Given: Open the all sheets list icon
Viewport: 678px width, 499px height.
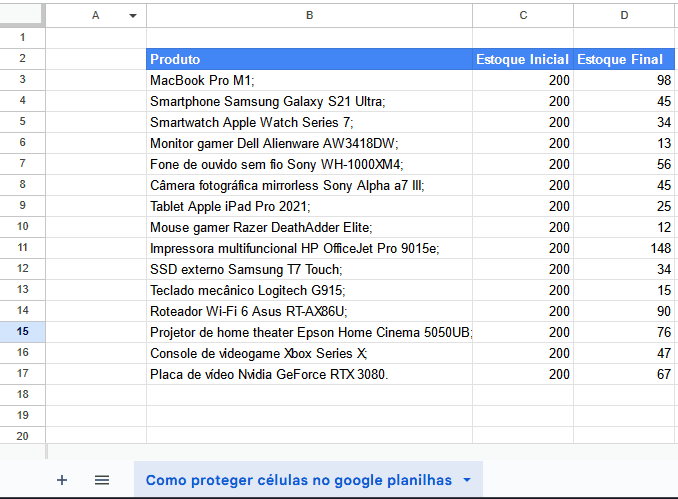Looking at the screenshot, I should pos(102,480).
